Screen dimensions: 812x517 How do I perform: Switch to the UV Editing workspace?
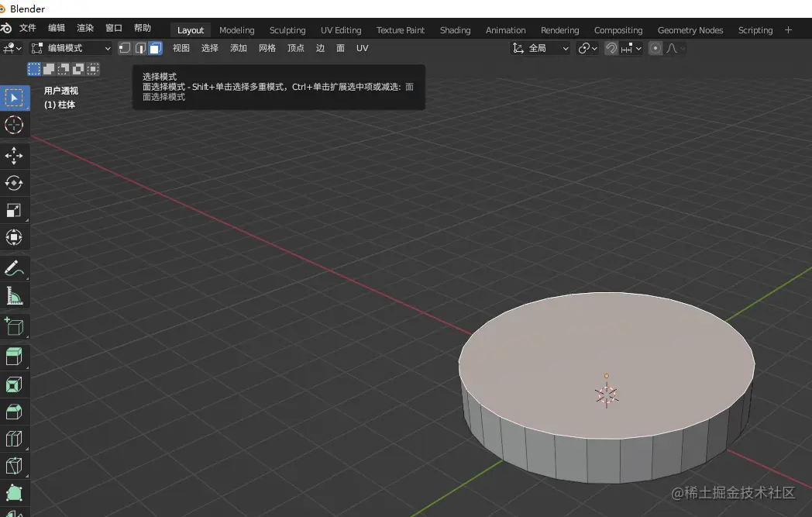point(341,30)
